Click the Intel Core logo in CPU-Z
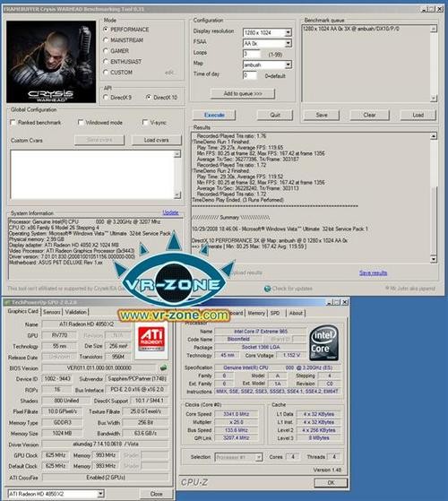 pos(323,343)
